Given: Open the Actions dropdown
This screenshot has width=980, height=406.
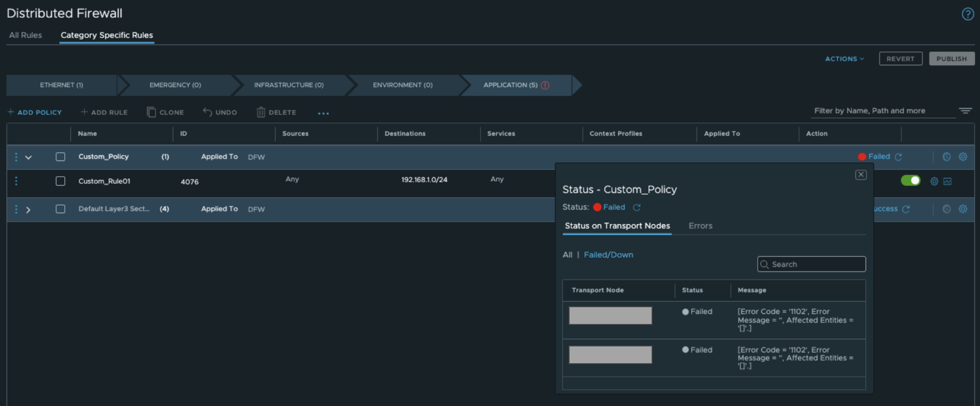Looking at the screenshot, I should [844, 59].
